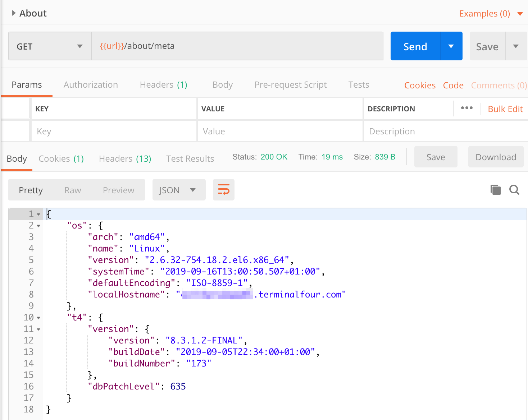
Task: Switch to the Authorization tab
Action: click(91, 85)
